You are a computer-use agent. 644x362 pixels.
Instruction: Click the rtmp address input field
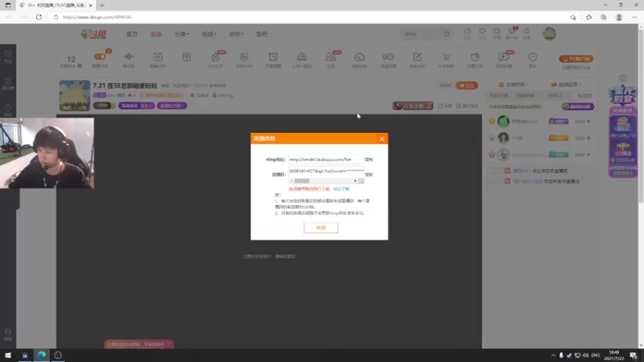326,159
